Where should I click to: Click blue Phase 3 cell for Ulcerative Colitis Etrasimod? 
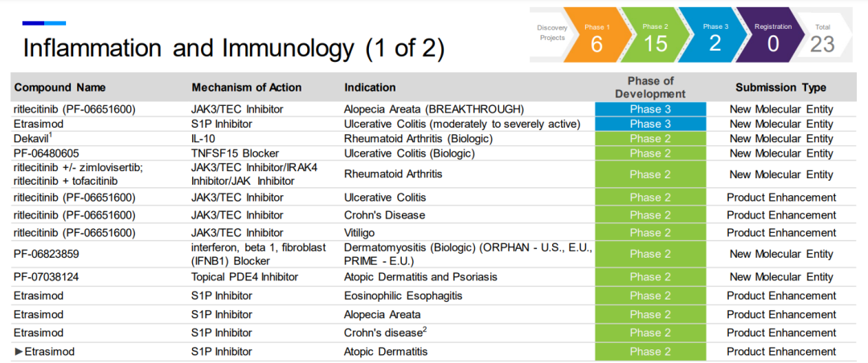tap(650, 124)
